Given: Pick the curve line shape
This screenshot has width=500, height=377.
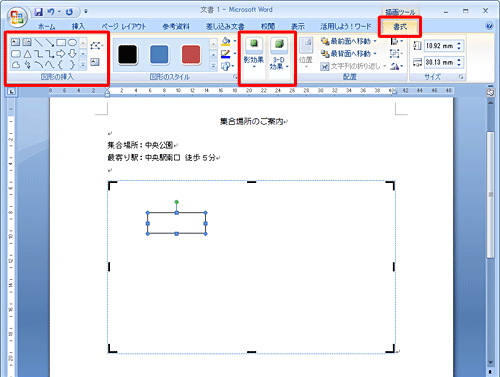Looking at the screenshot, I should click(50, 64).
